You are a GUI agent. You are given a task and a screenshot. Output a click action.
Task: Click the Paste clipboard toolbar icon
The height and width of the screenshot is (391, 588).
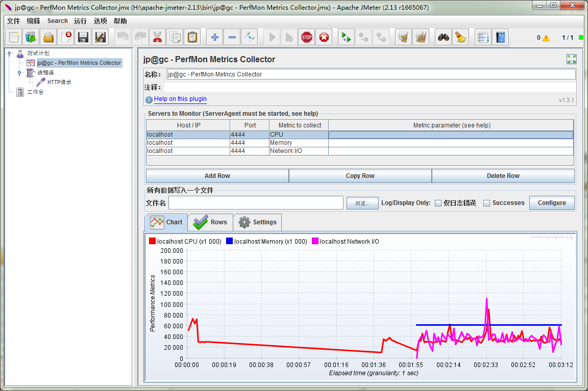tap(192, 37)
